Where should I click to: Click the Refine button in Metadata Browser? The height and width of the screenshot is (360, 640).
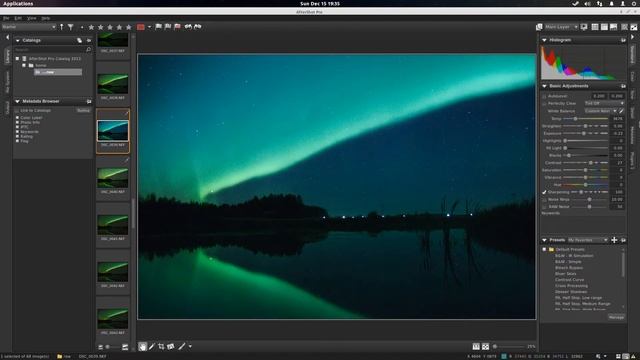[x=83, y=111]
